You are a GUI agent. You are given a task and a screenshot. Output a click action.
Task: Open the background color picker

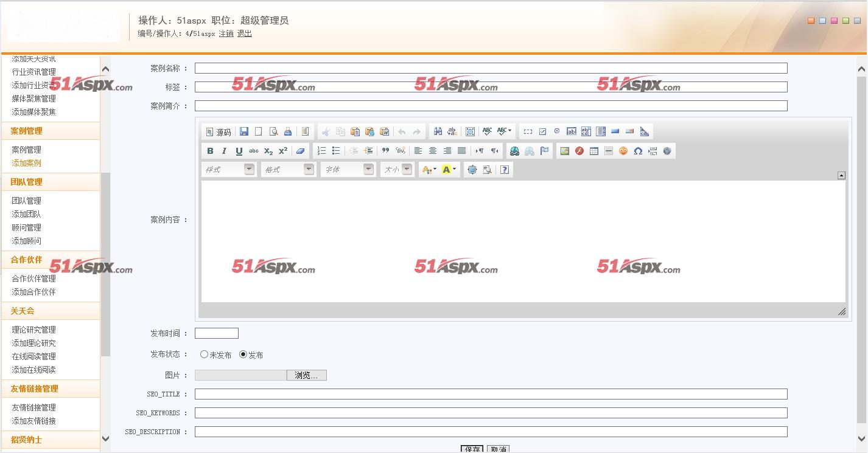(x=449, y=170)
